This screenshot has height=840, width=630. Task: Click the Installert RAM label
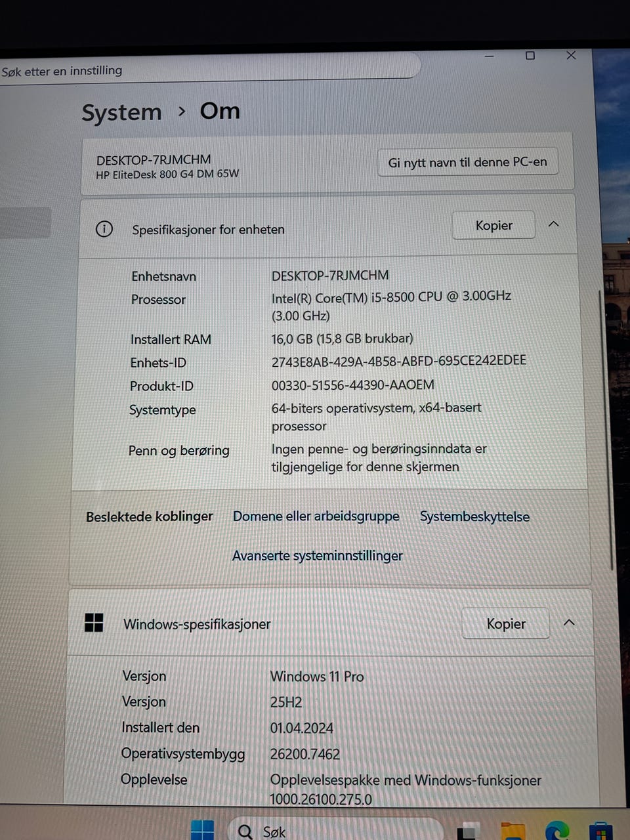pos(171,339)
